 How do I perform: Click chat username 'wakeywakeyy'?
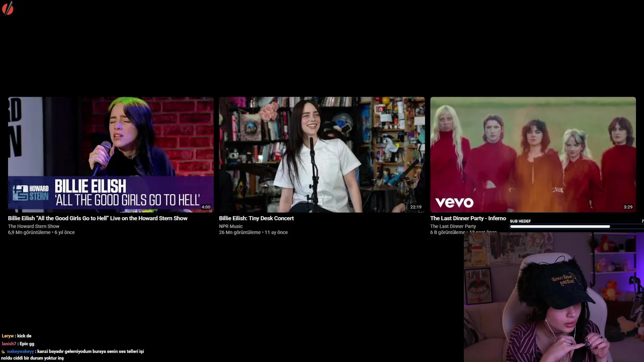coord(20,351)
